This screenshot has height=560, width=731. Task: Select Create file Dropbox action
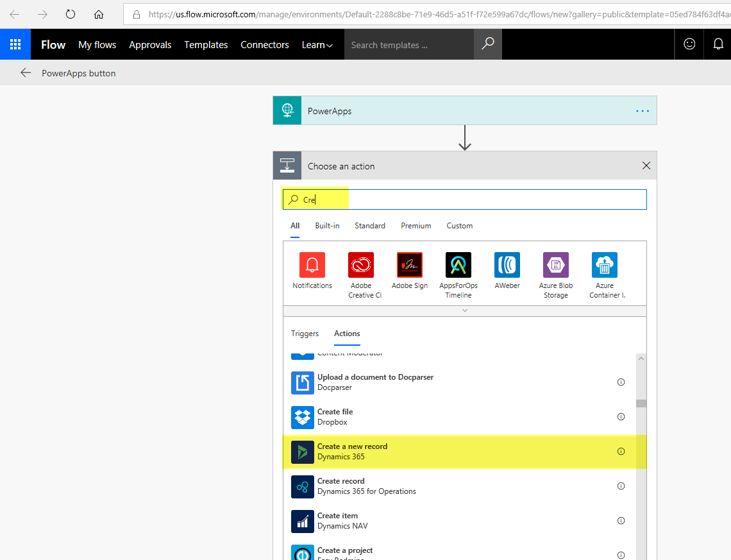click(x=460, y=417)
